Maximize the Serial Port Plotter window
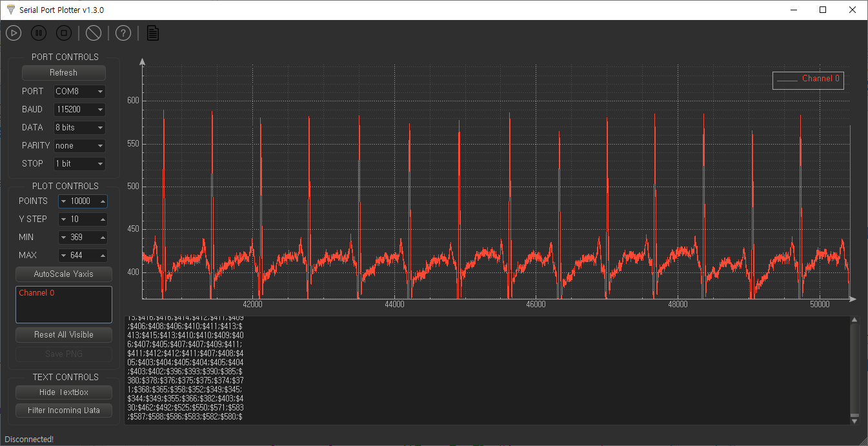This screenshot has width=868, height=446. tap(823, 10)
